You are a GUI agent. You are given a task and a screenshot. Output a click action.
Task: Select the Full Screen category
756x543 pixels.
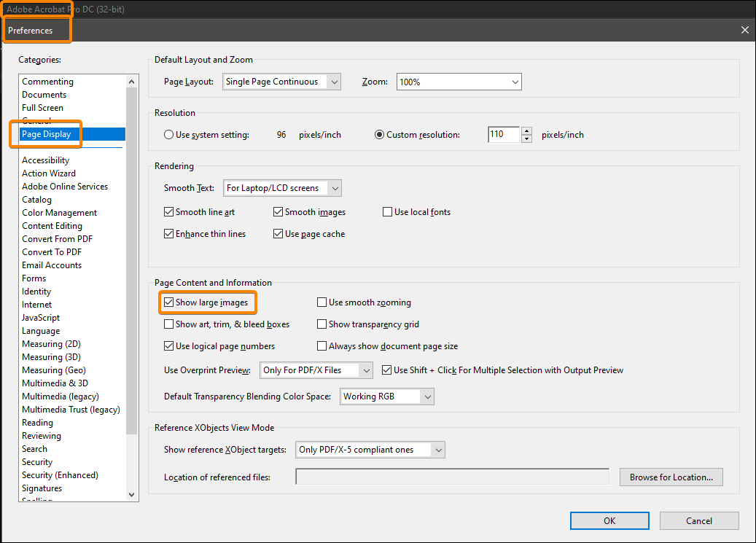tap(42, 107)
